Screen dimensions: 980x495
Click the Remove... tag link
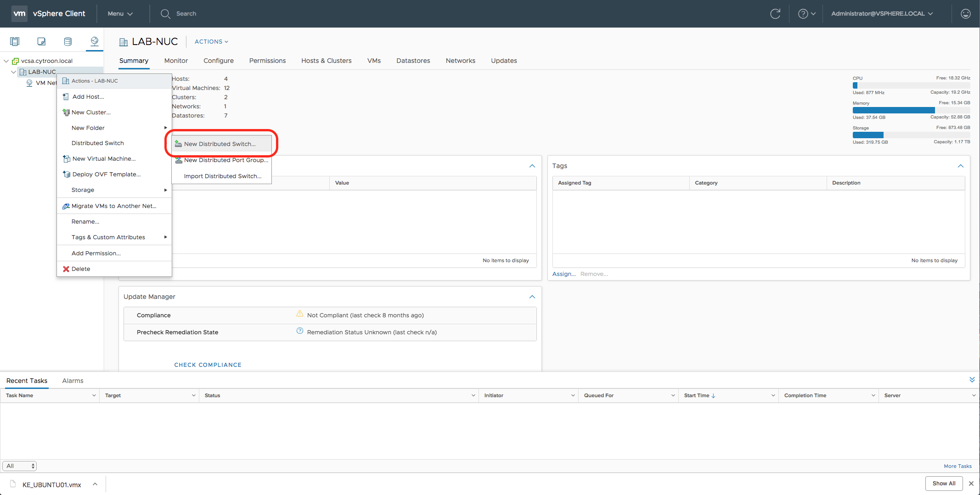pos(594,274)
